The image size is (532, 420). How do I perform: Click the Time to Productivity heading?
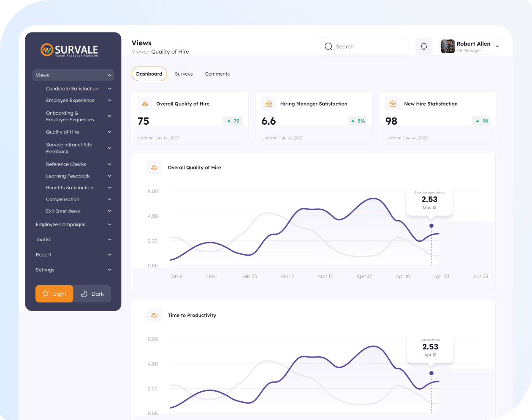(192, 315)
